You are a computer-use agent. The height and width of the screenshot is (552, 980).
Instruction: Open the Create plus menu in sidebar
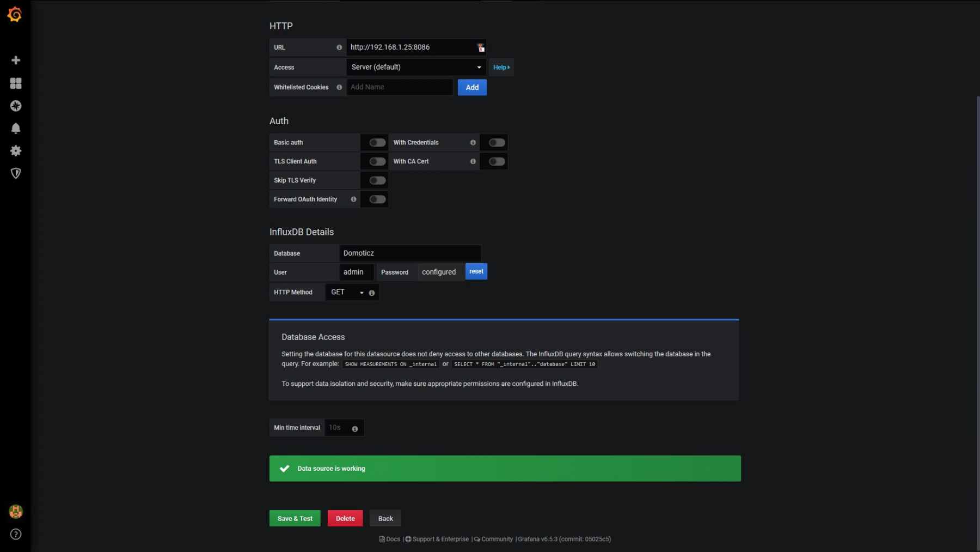tap(16, 60)
